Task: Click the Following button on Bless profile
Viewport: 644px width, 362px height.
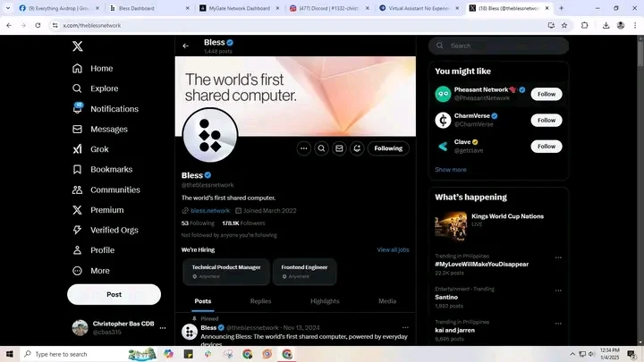Action: (388, 148)
